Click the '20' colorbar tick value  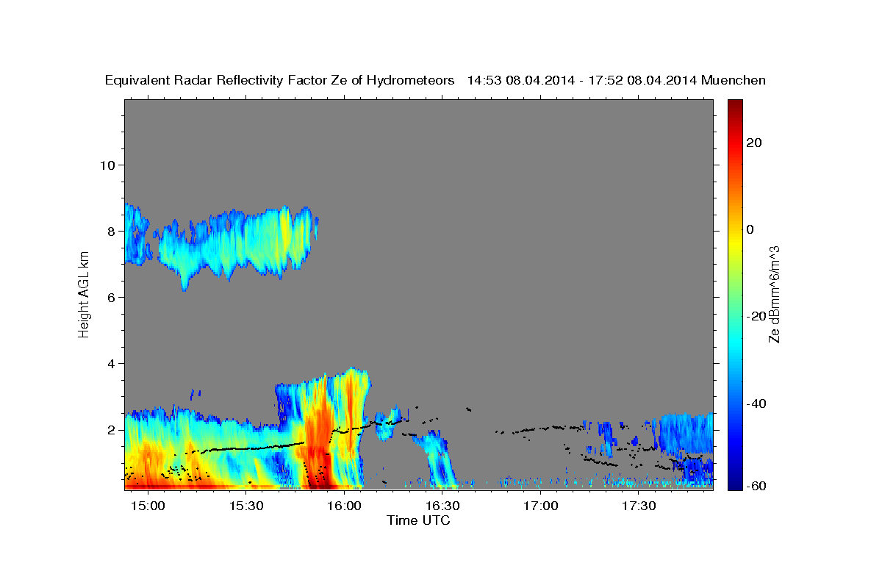pyautogui.click(x=754, y=143)
